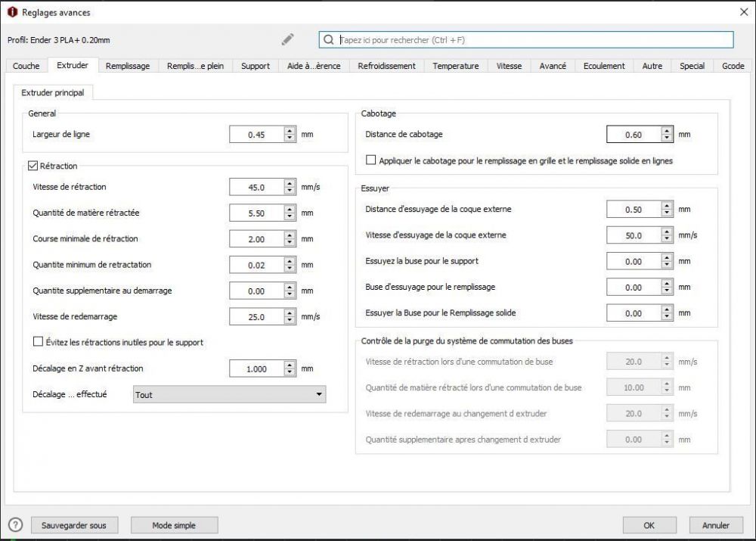Image resolution: width=756 pixels, height=541 pixels.
Task: Decrease Vitesse de rétraction with down arrow
Action: click(x=290, y=191)
